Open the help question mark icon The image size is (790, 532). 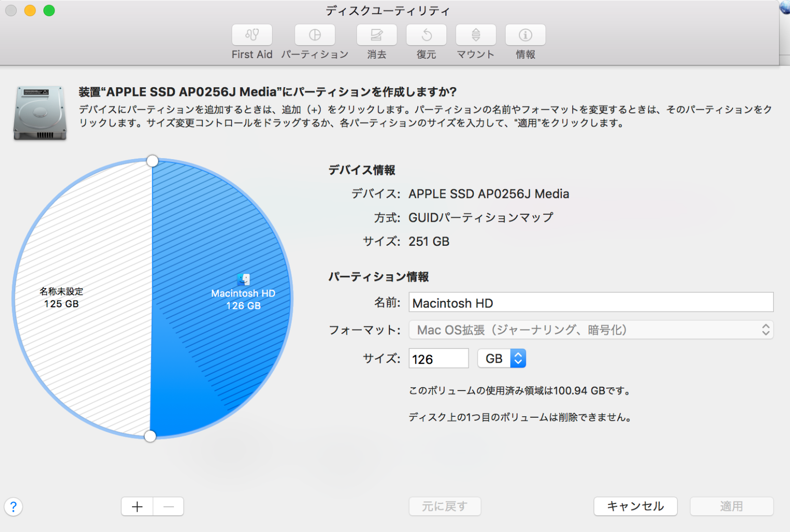pyautogui.click(x=13, y=506)
